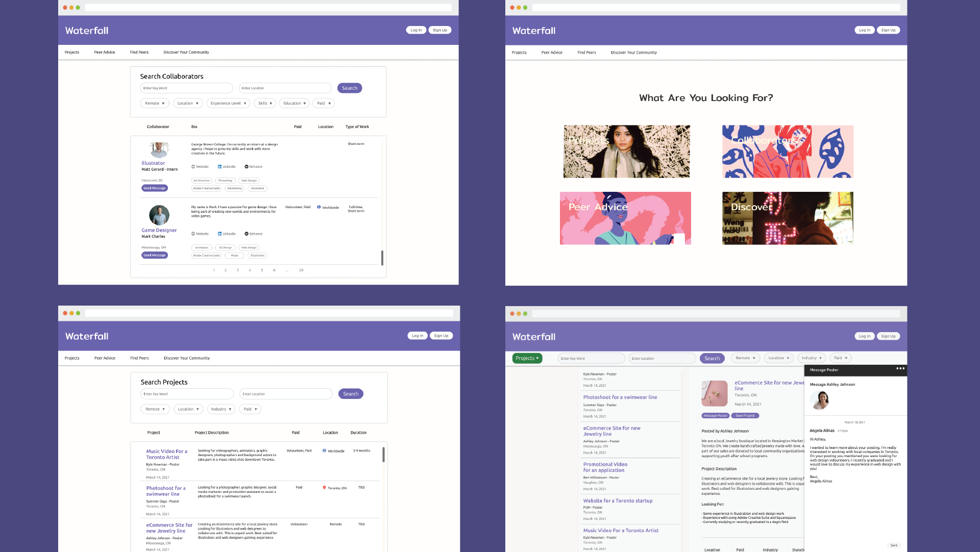This screenshot has height=552, width=980.
Task: Click Search button in Message Poster window toolbar
Action: 712,359
